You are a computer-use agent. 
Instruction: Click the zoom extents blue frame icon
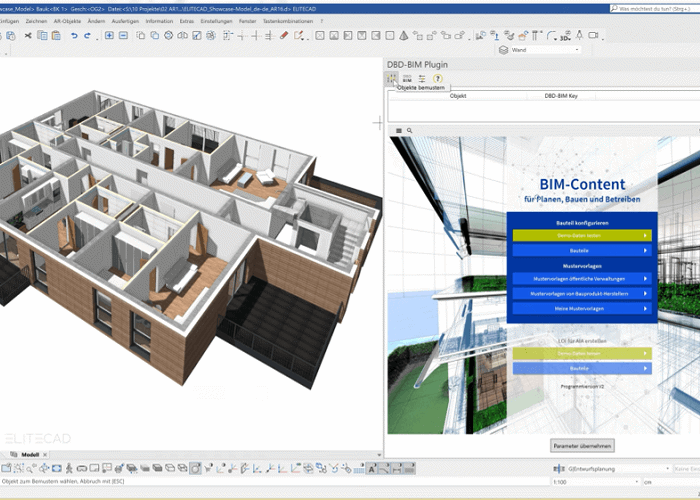pyautogui.click(x=56, y=468)
